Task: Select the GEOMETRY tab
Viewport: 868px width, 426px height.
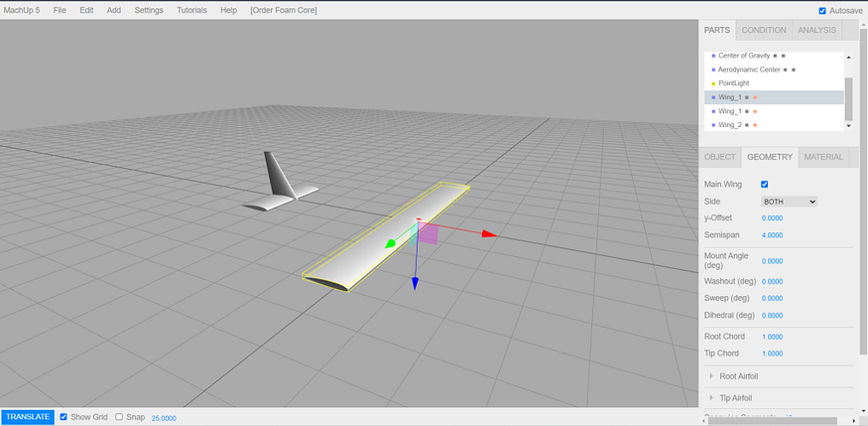Action: tap(770, 157)
